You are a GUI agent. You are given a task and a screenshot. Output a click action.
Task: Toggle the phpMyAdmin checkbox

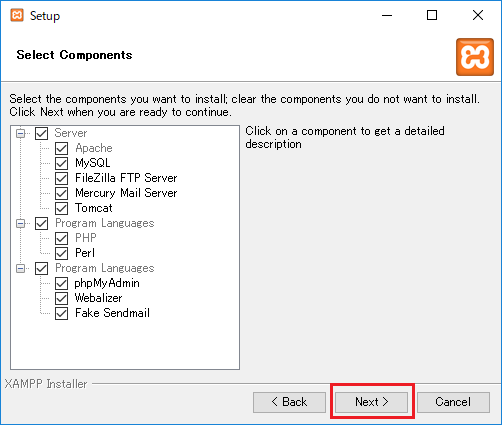point(62,283)
